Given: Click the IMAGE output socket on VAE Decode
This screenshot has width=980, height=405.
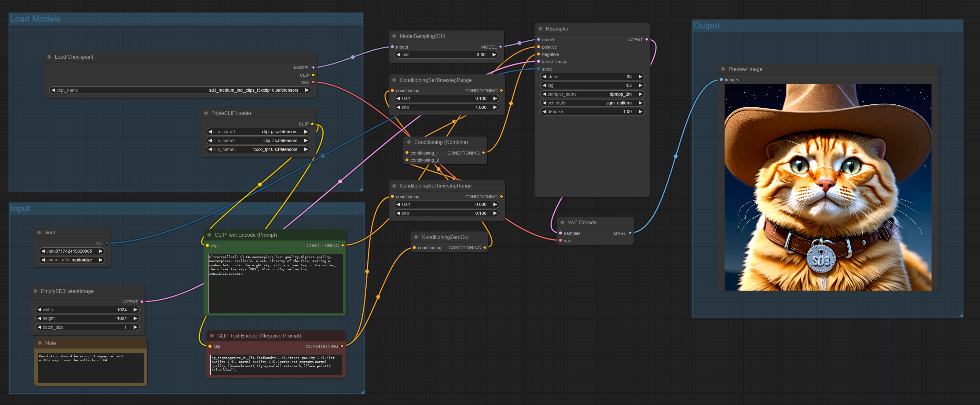Looking at the screenshot, I should point(630,233).
